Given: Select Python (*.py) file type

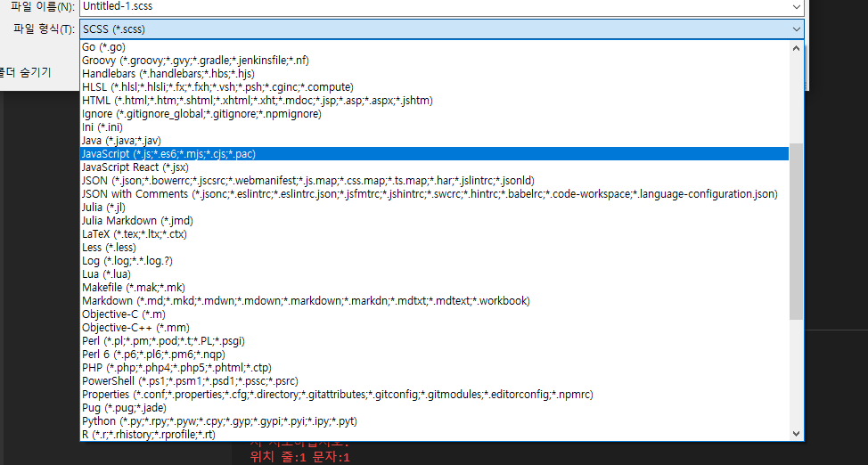Looking at the screenshot, I should pos(435,420).
